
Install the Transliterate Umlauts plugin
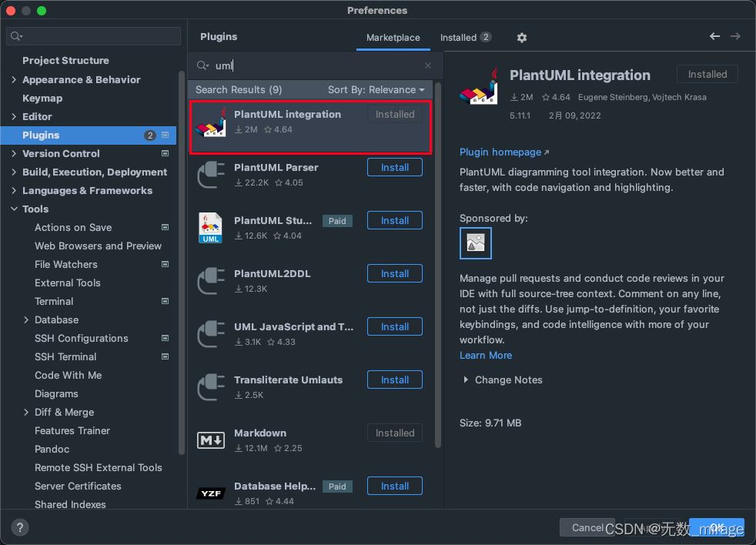(395, 379)
